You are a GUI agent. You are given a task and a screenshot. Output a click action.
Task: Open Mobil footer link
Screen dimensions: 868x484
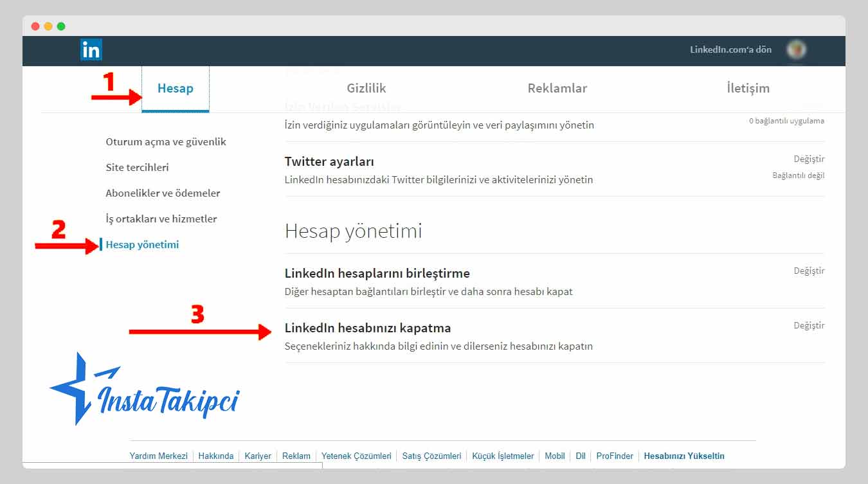tap(555, 456)
